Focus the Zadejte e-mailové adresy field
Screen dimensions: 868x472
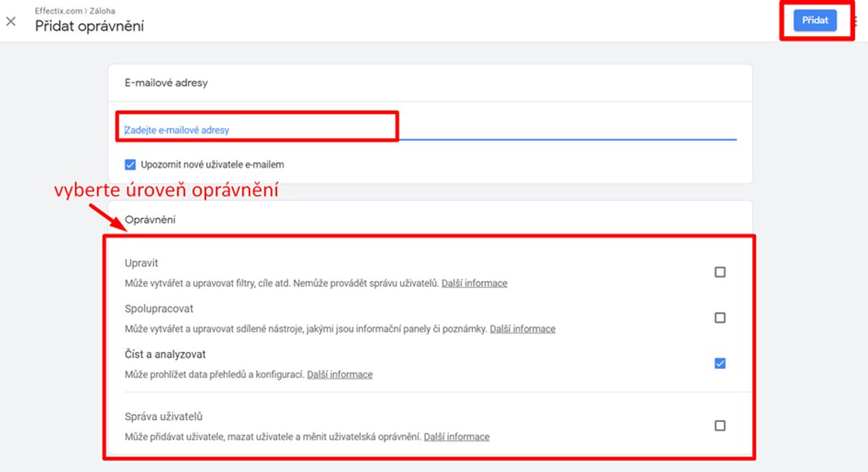pyautogui.click(x=430, y=130)
